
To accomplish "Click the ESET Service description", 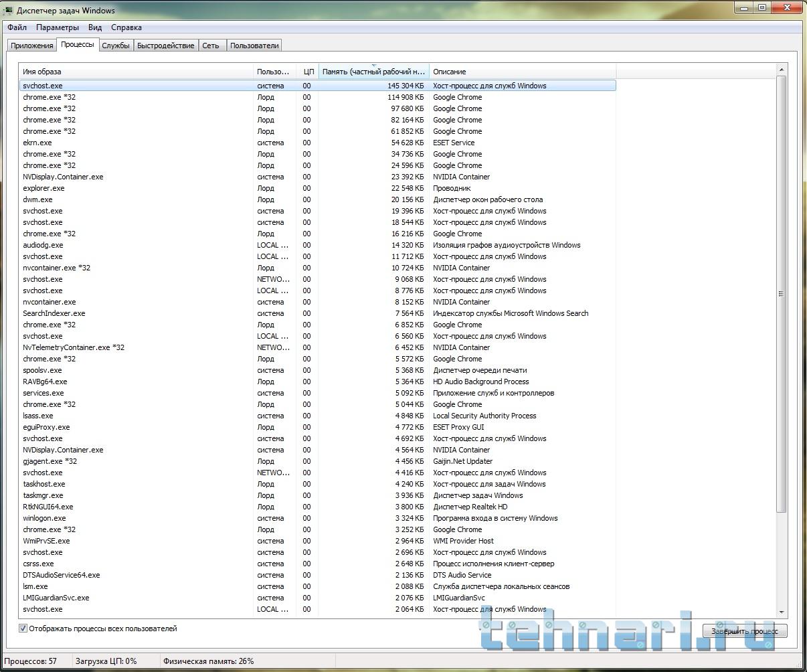I will point(454,143).
